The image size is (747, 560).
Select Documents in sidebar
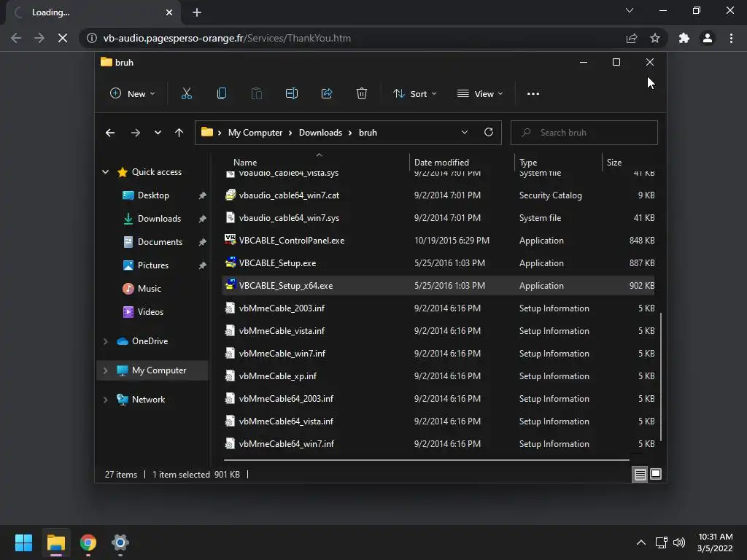click(160, 242)
